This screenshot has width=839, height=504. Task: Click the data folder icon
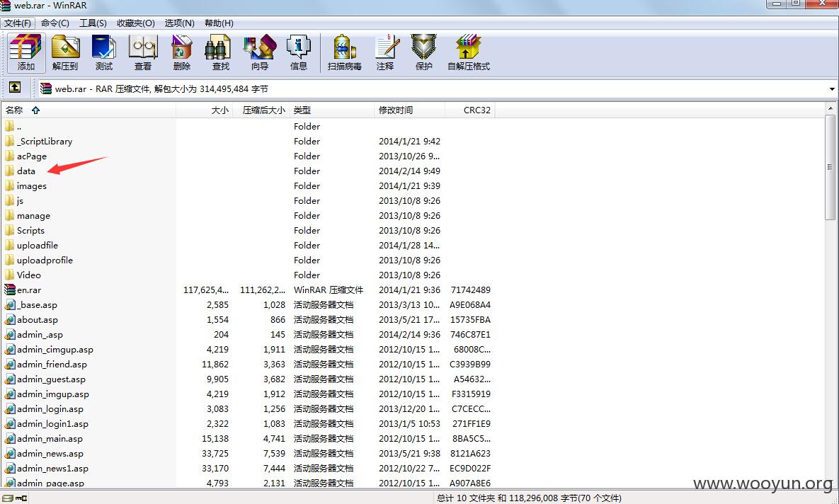click(x=10, y=171)
